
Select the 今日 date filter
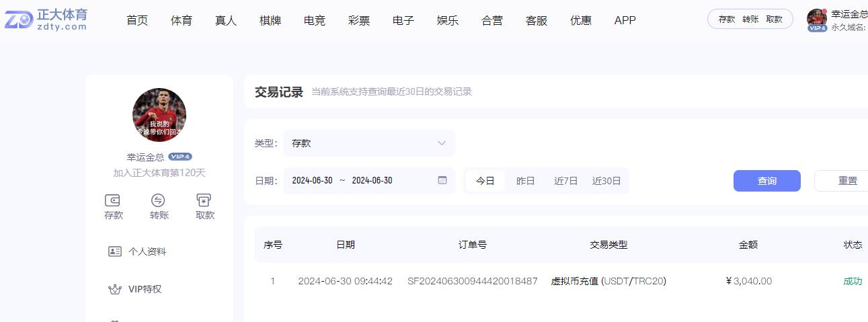pyautogui.click(x=485, y=181)
